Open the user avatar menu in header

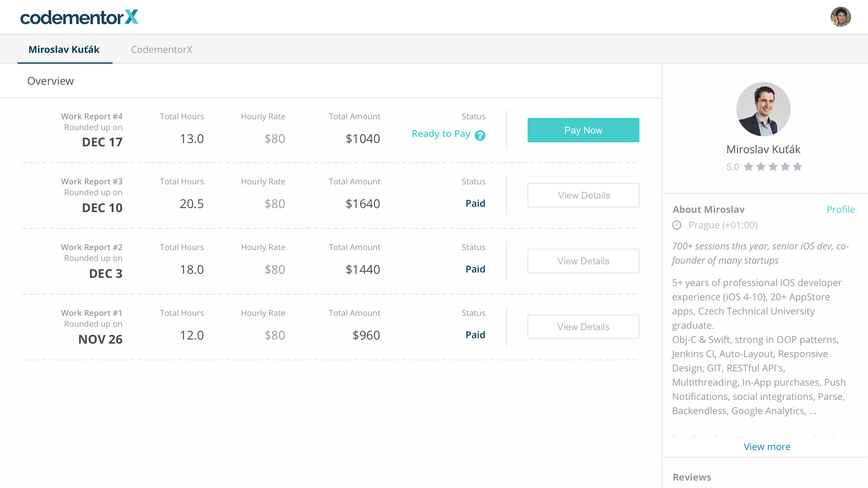(x=841, y=17)
